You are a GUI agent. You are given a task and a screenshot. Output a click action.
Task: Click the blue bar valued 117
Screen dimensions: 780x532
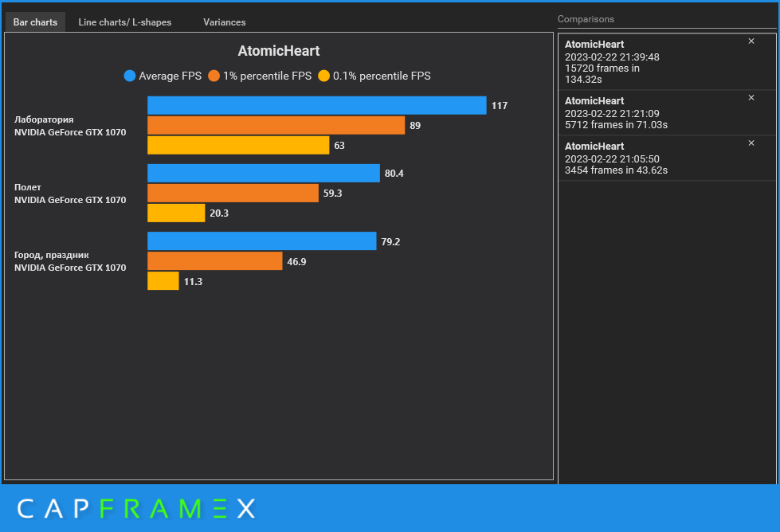(x=317, y=105)
